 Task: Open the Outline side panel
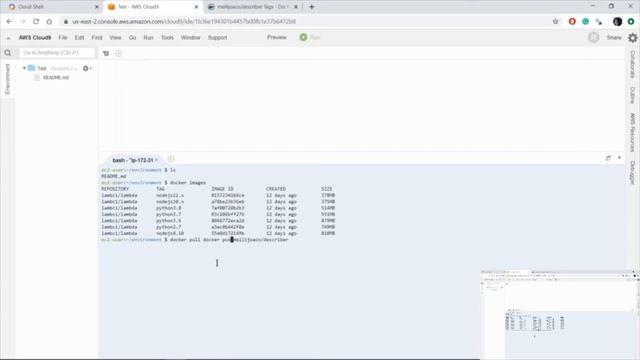coord(633,95)
